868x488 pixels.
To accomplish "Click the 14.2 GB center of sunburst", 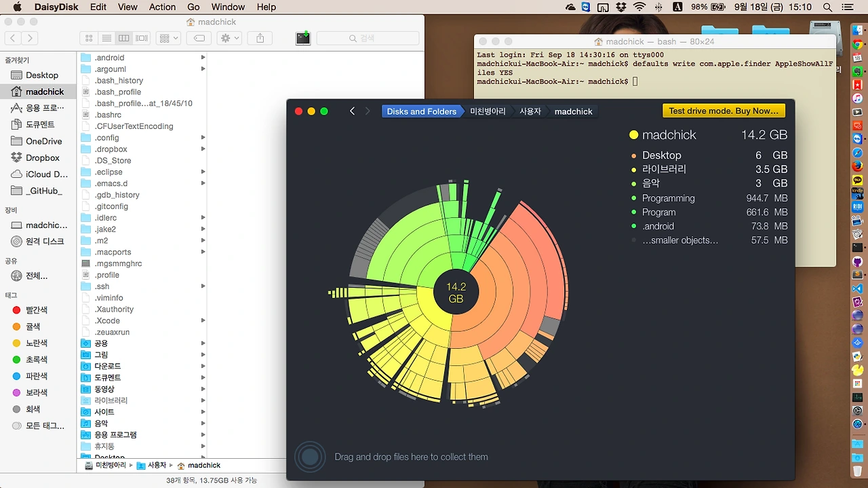I will [456, 293].
